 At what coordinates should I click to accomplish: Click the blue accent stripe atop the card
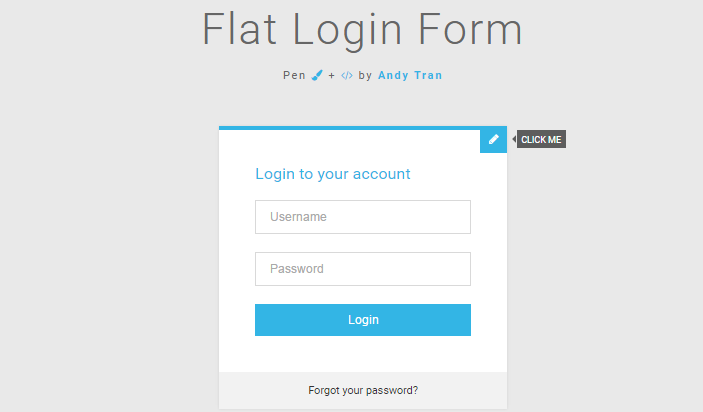point(349,128)
